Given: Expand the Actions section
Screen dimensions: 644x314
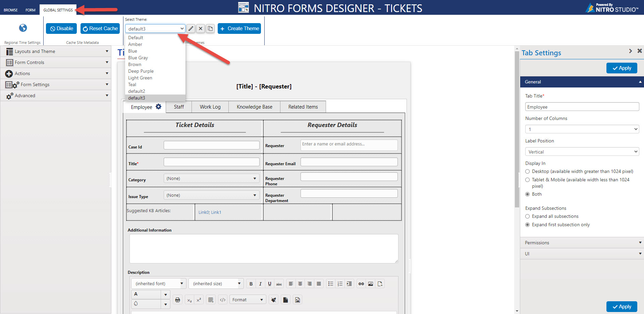Looking at the screenshot, I should 56,73.
